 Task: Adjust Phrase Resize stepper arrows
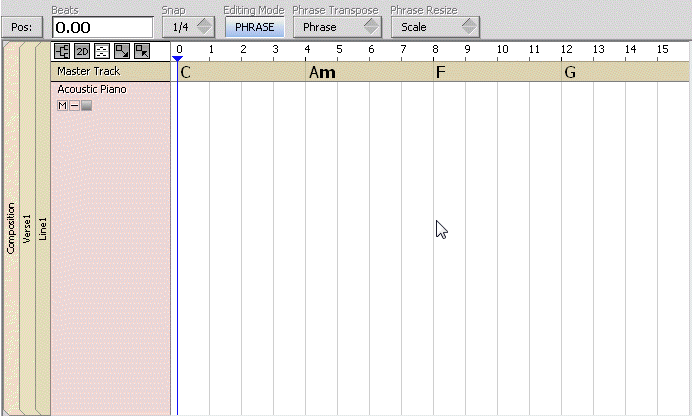click(x=470, y=27)
